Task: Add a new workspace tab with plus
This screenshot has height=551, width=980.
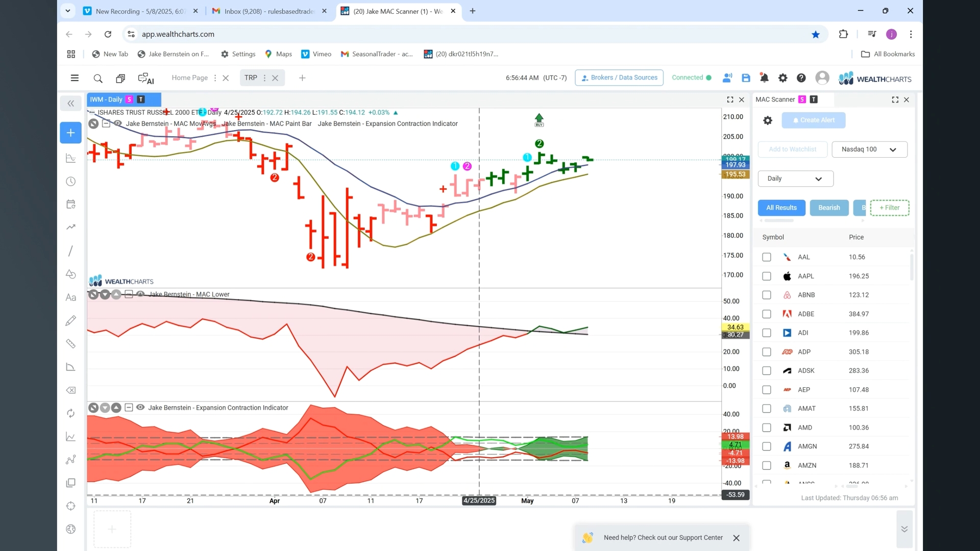Action: point(302,78)
